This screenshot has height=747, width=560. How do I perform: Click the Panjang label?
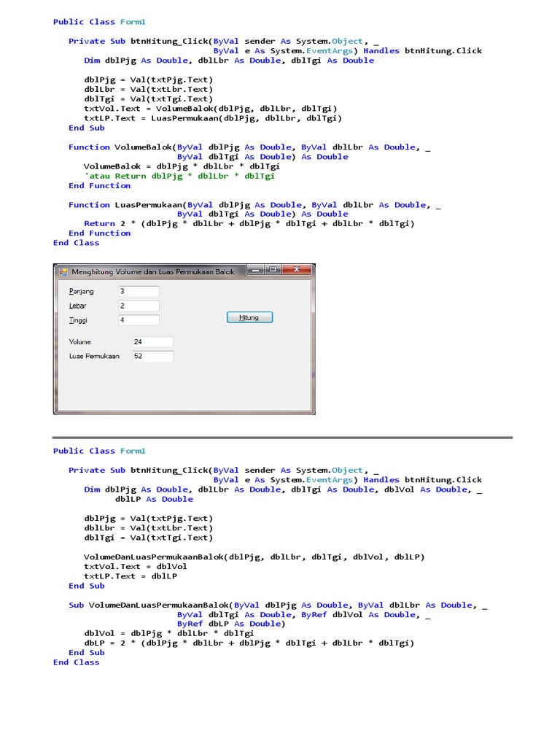tap(81, 292)
